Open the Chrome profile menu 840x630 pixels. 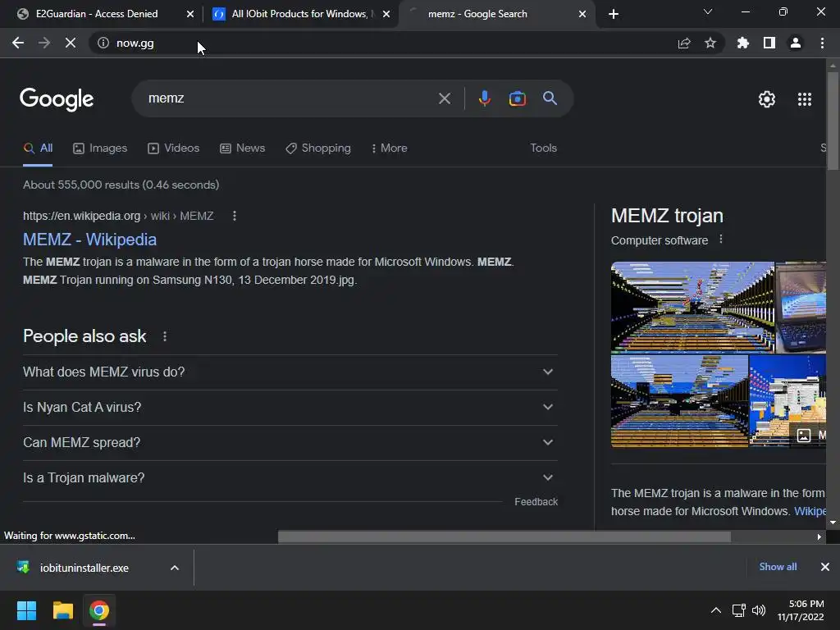pos(796,43)
